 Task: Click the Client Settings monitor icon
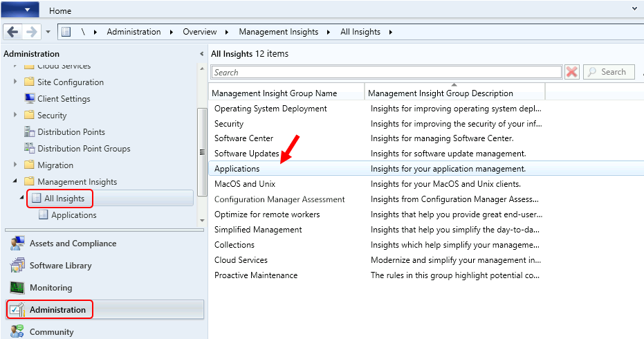tap(29, 99)
